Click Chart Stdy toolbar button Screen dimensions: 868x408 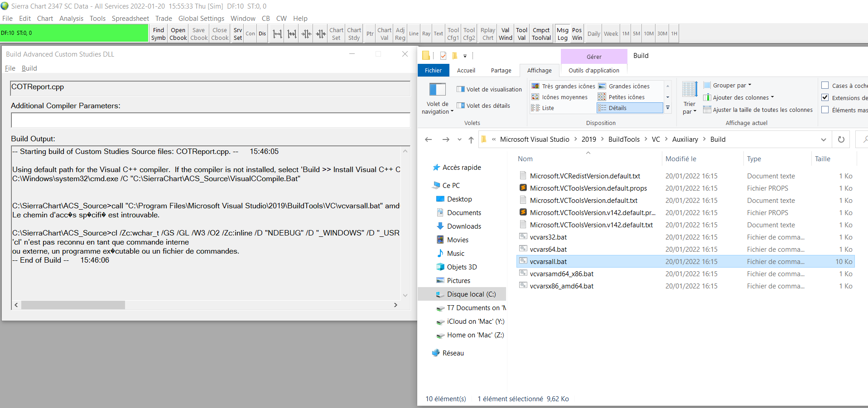[354, 34]
